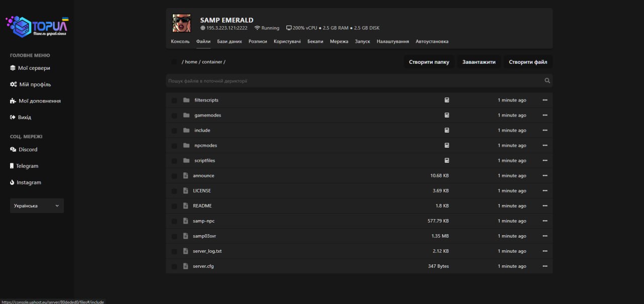Viewport: 644px width, 304px height.
Task: Toggle the select-all checkbox beside the path
Action: 174,62
